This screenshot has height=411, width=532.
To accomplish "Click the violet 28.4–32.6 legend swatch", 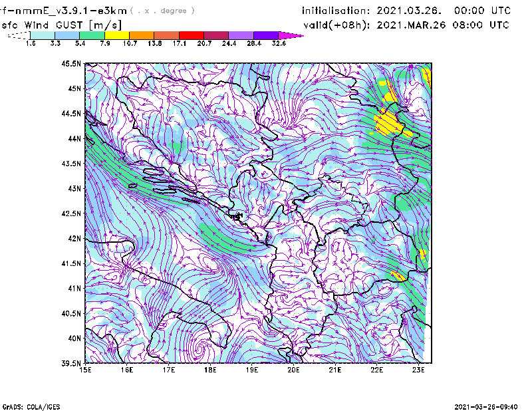I will [x=266, y=35].
